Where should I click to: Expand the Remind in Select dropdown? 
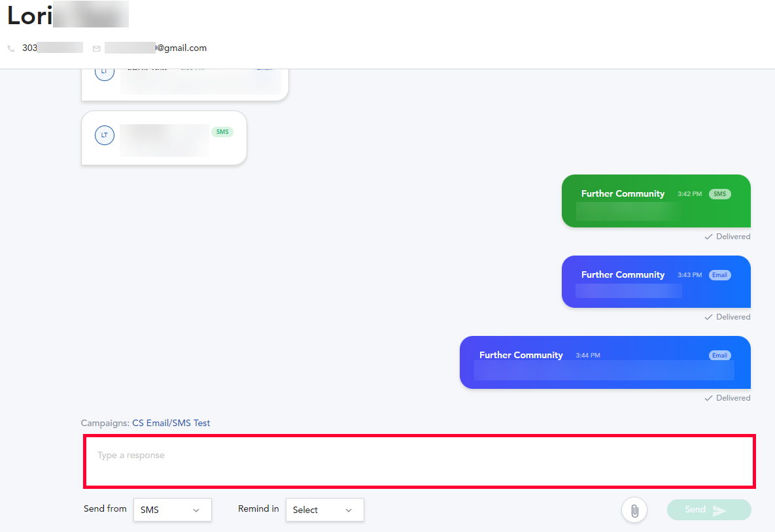point(324,510)
